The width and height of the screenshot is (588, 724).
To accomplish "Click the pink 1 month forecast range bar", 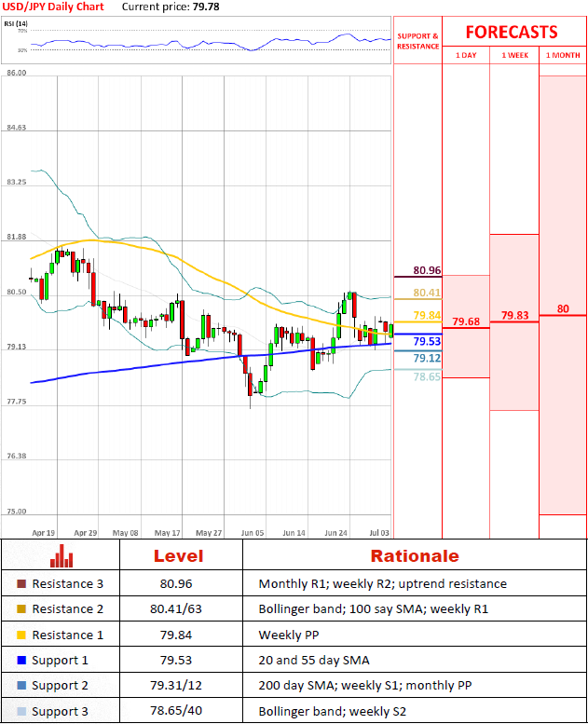I will pos(563,294).
